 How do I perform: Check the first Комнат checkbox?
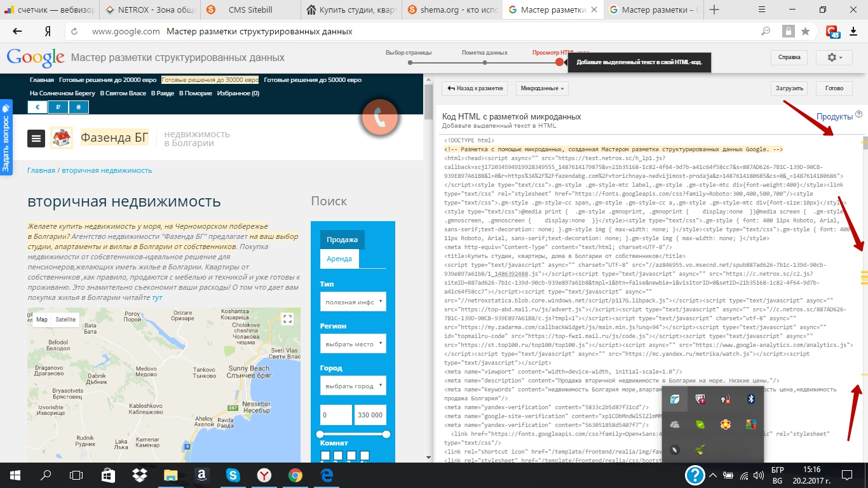(x=325, y=456)
